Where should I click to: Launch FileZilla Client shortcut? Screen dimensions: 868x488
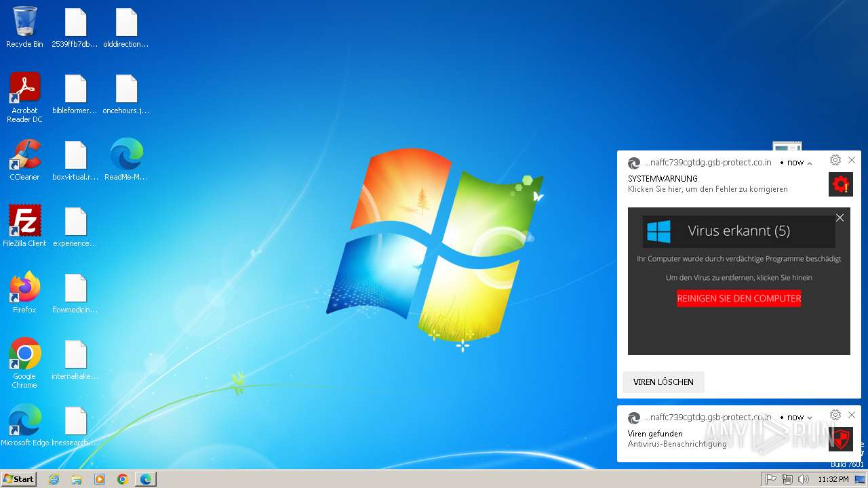coord(24,226)
